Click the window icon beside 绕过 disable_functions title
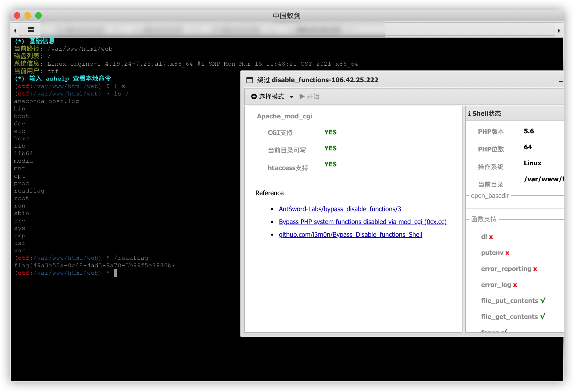574x392 pixels. pyautogui.click(x=250, y=80)
